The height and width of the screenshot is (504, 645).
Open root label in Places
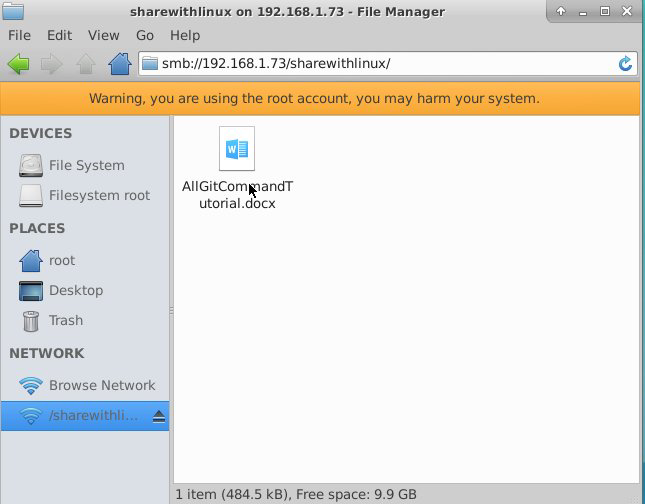coord(62,260)
